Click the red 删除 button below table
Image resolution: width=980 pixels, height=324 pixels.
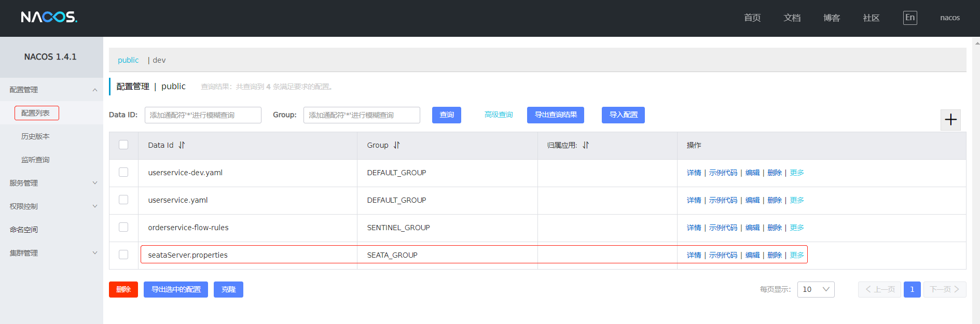pos(123,289)
